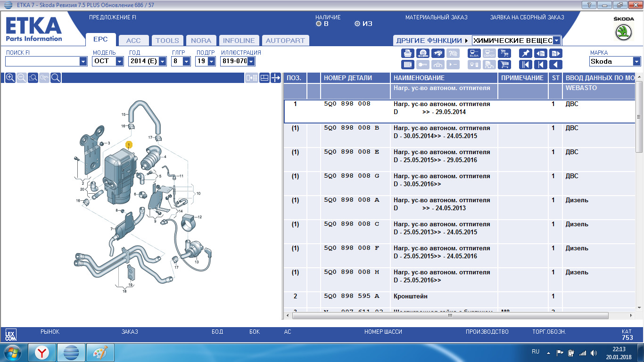Click the grayed-out DEPOT icon
644x362 pixels.
489,53
